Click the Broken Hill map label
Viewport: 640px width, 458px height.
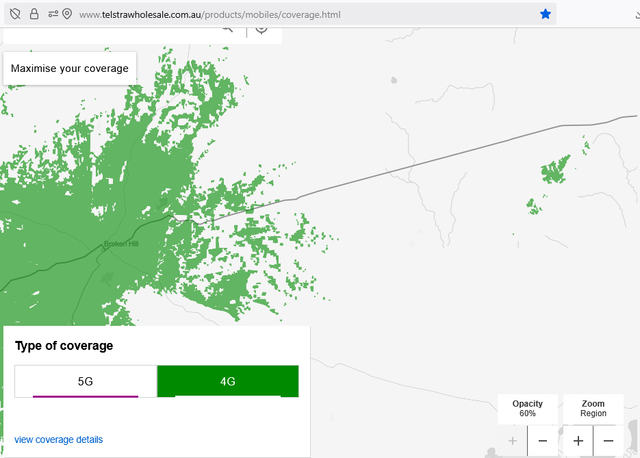tap(121, 244)
